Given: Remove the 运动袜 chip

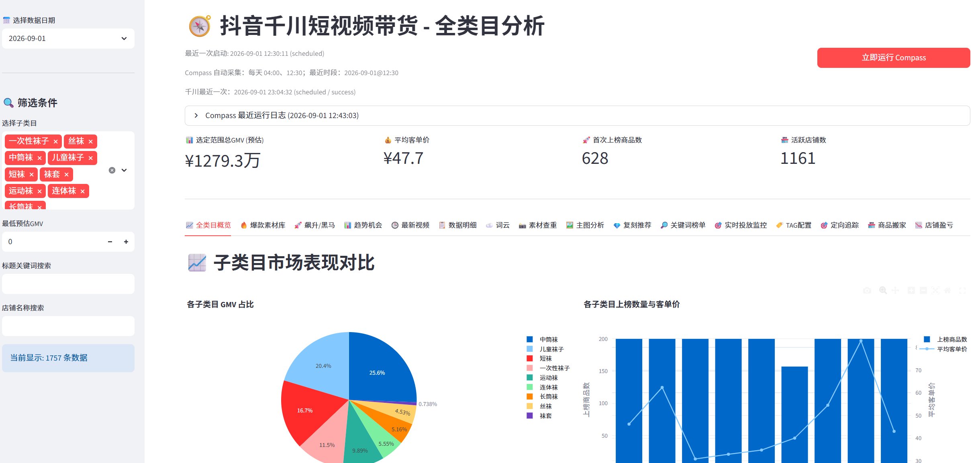Looking at the screenshot, I should click(39, 191).
